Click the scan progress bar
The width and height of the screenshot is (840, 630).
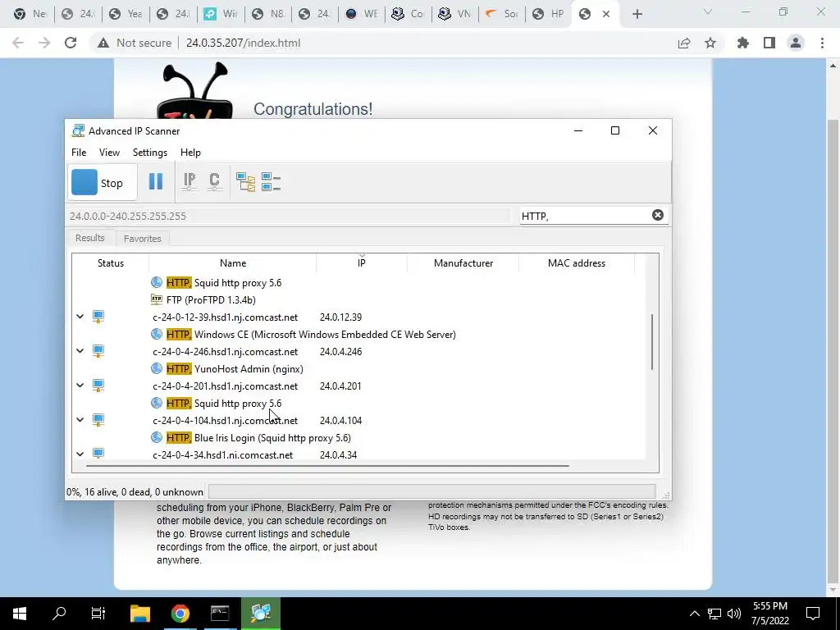coord(431,492)
